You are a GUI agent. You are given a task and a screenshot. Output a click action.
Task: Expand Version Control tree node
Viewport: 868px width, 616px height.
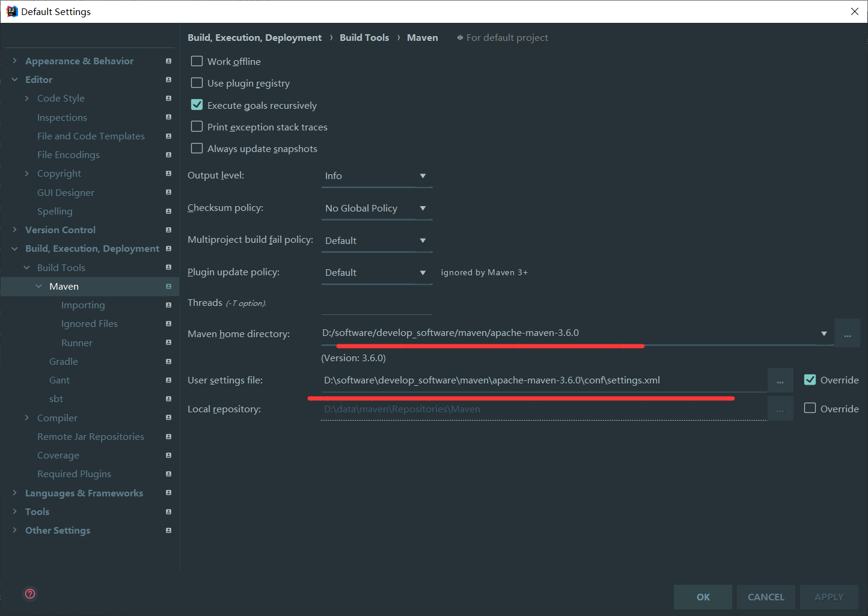coord(15,230)
